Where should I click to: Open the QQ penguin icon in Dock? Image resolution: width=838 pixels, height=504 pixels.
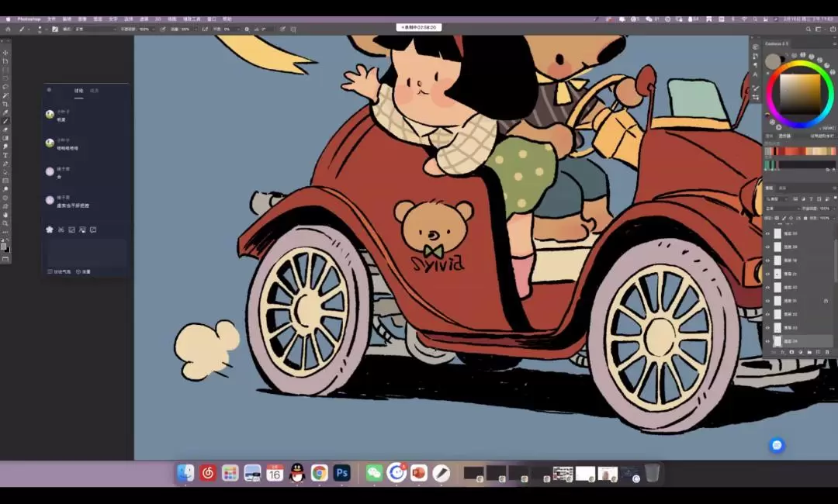tap(297, 473)
